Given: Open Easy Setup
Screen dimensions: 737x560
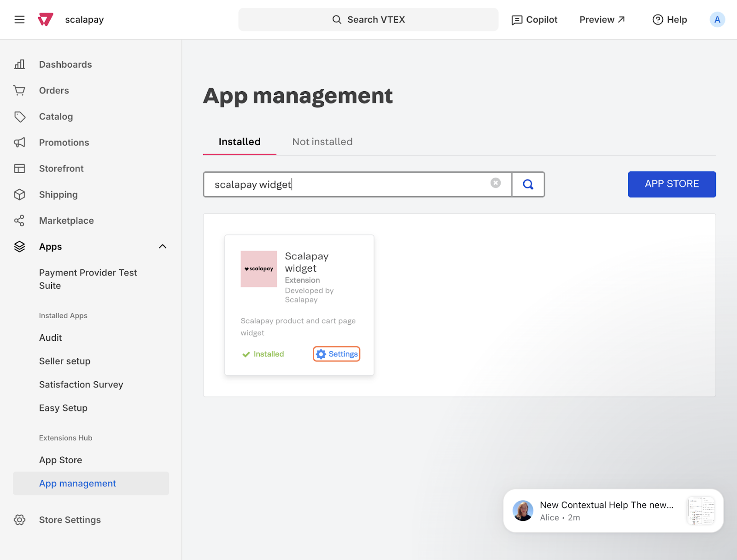Looking at the screenshot, I should click(63, 408).
